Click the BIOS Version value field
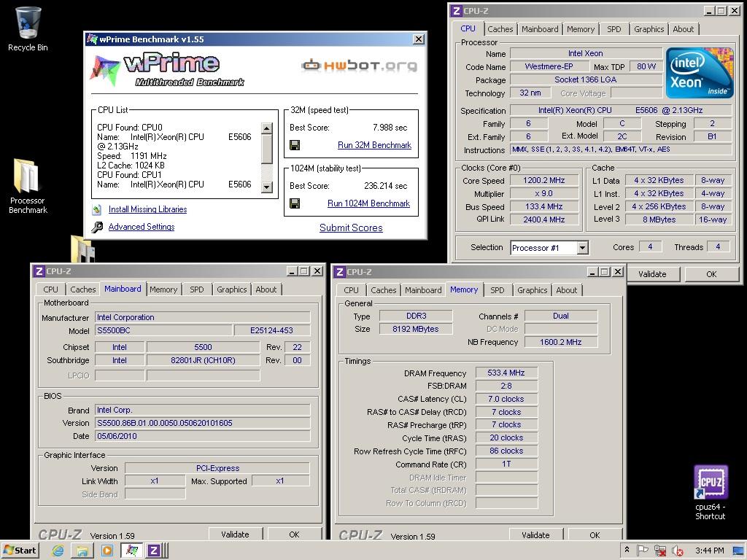The image size is (747, 560). tap(203, 424)
